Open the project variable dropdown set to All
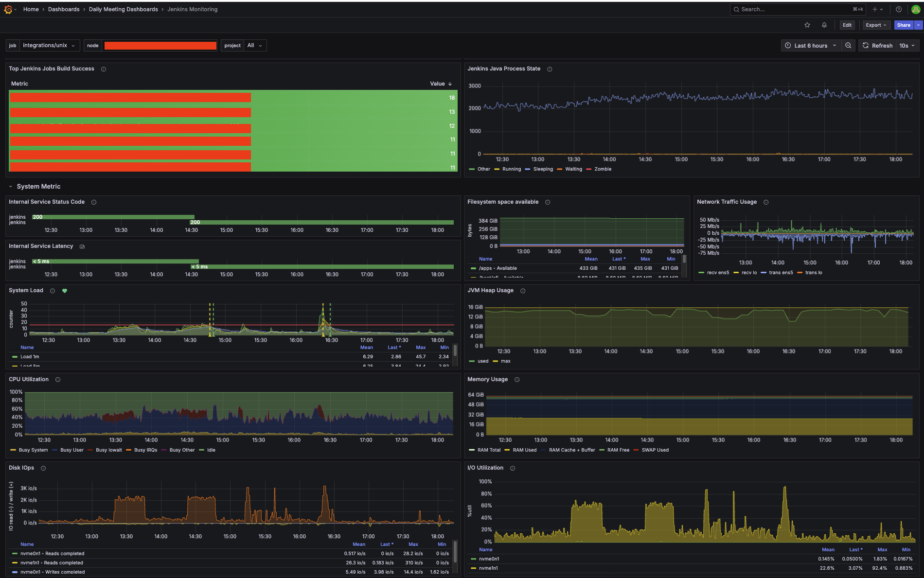924x578 pixels. [255, 46]
